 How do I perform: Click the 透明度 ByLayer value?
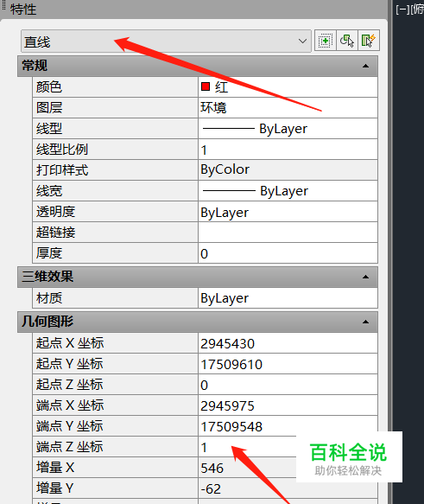[288, 212]
